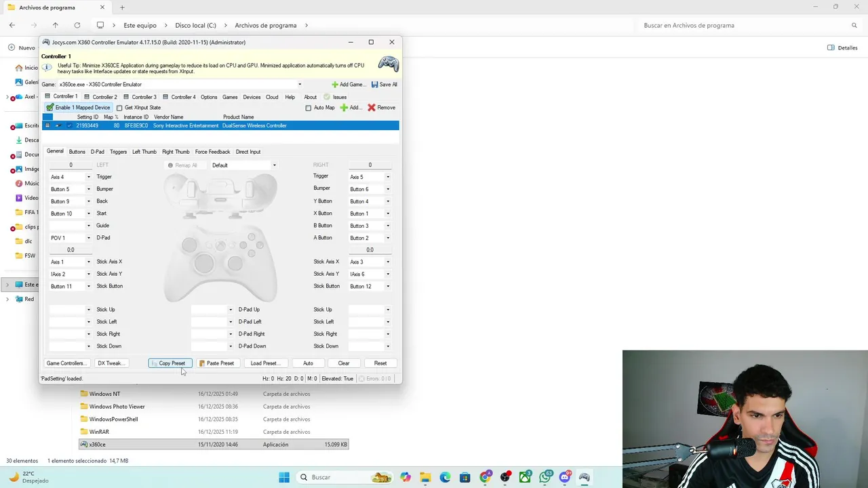Switch to the D-Pad tab
The image size is (868, 488).
click(98, 152)
